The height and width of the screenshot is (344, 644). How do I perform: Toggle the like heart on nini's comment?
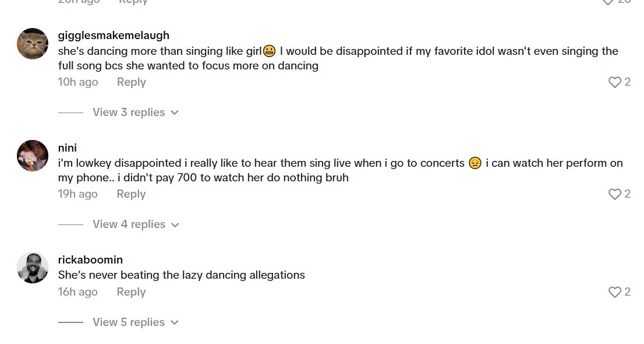coord(614,194)
